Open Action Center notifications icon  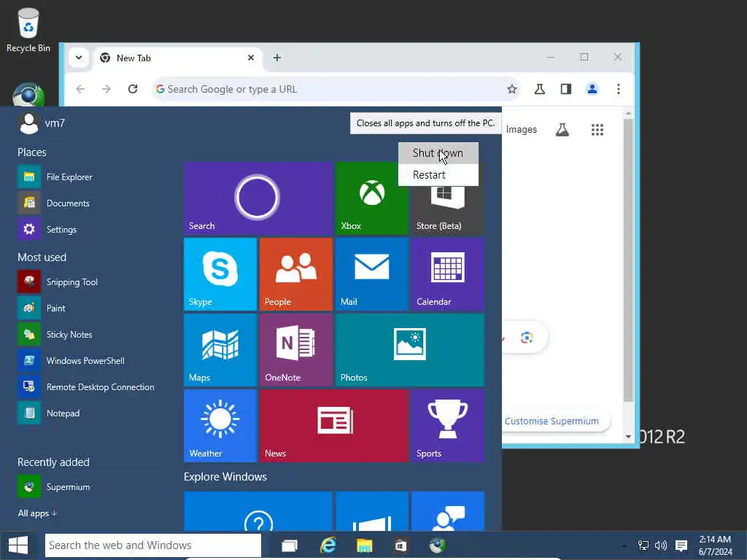[x=681, y=545]
